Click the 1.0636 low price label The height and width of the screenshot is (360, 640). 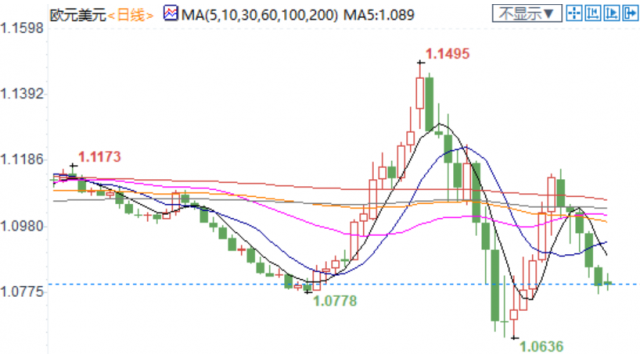tap(541, 347)
